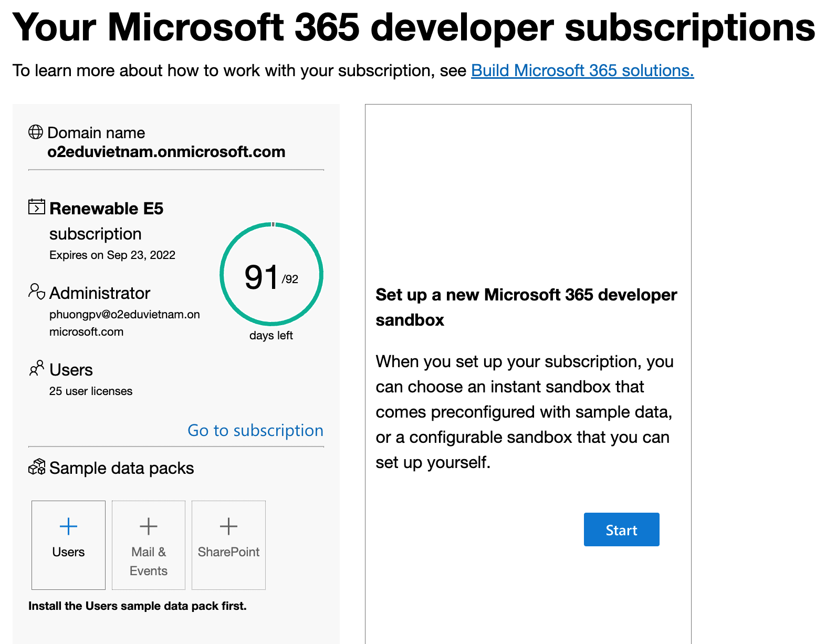836x644 pixels.
Task: Click 'Set up a new Microsoft 365 developer sandbox' heading
Action: (526, 307)
